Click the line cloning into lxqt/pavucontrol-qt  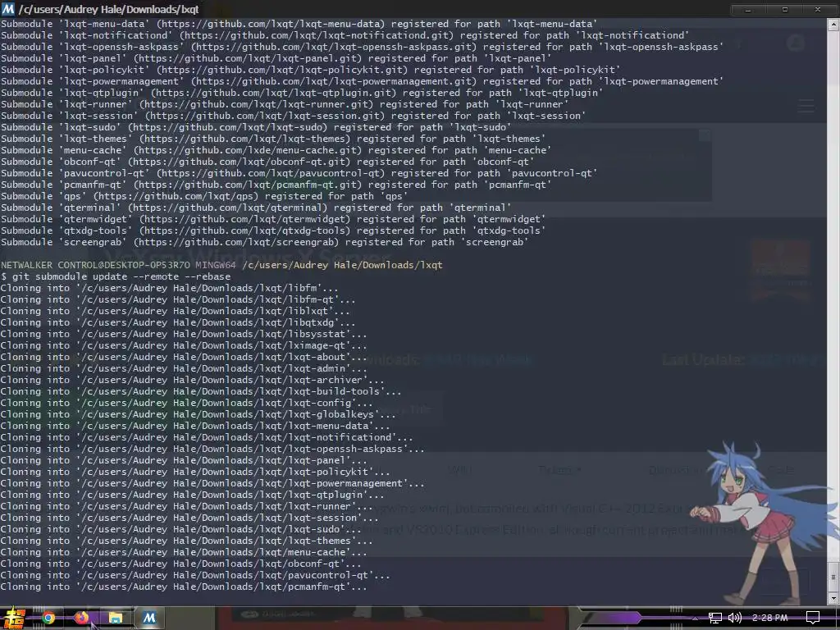pyautogui.click(x=195, y=575)
